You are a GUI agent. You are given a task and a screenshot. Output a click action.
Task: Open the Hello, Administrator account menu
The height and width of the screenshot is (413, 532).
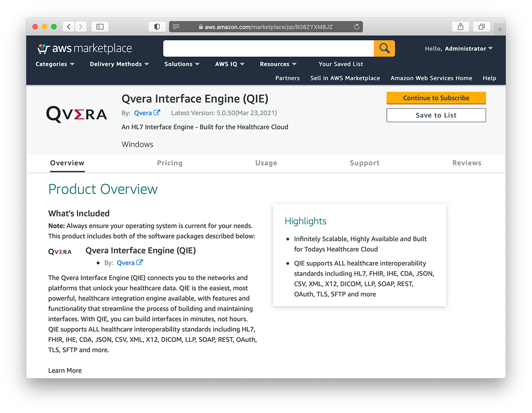[x=459, y=49]
